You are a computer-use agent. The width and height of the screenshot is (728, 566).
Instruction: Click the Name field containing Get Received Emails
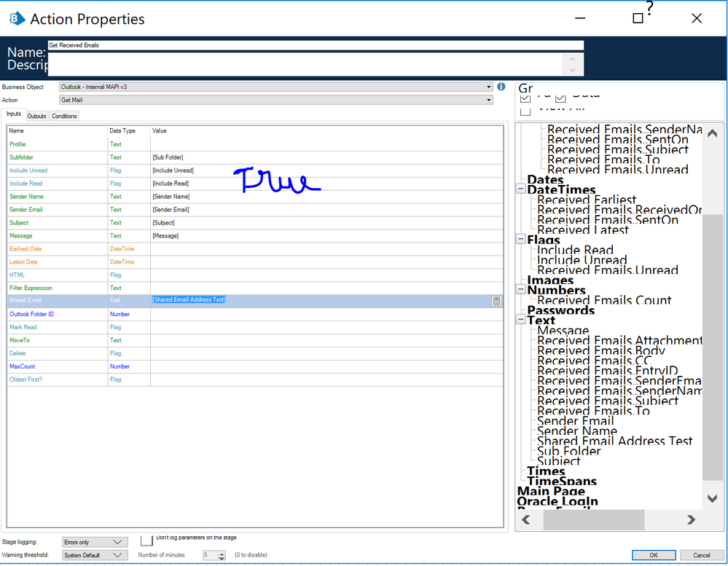(x=316, y=45)
